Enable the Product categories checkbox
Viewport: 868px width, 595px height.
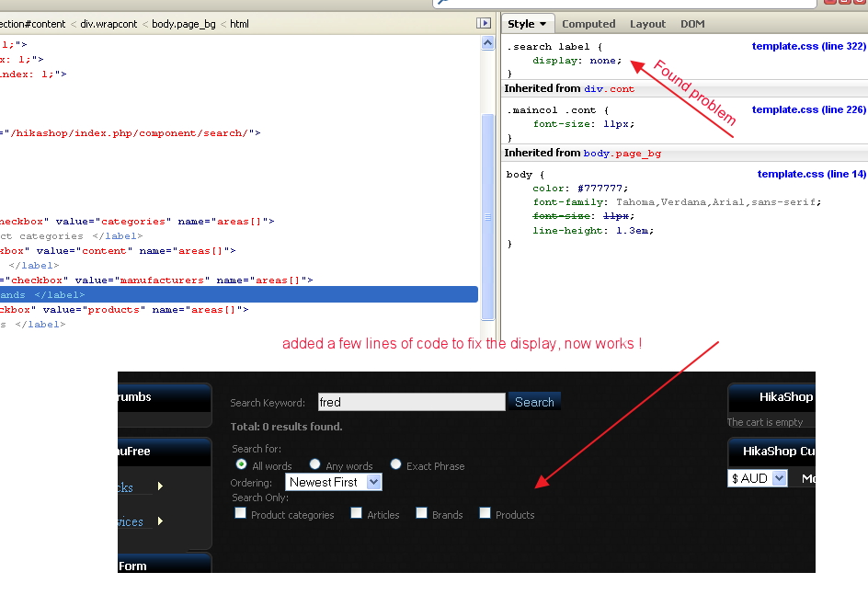241,514
